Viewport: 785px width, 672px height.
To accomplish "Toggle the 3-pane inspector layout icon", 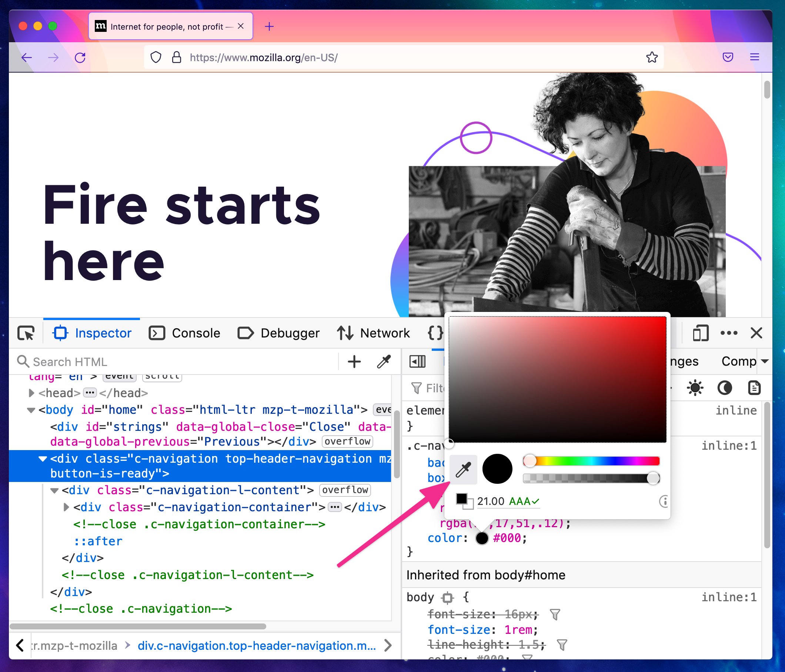I will (418, 362).
